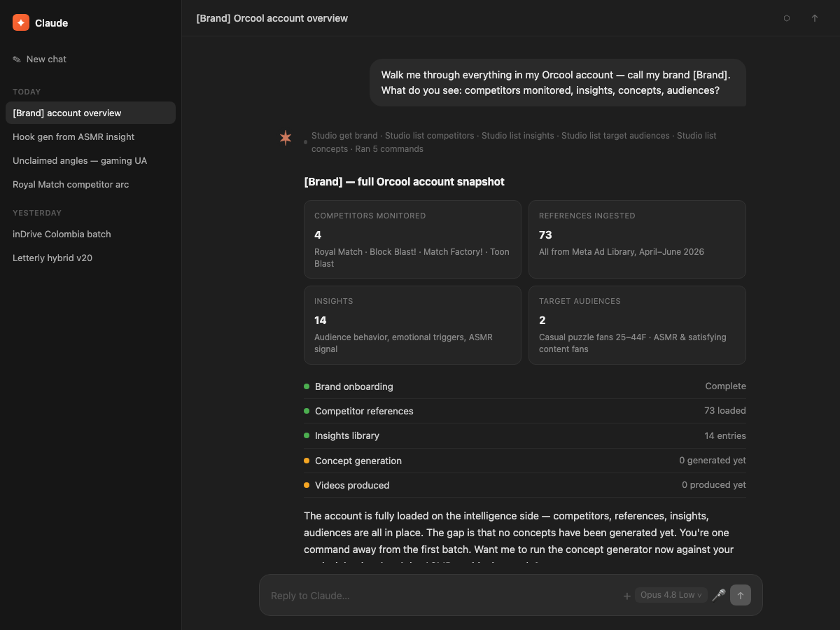Click the '0 generated yet' value
The height and width of the screenshot is (630, 840).
713,461
